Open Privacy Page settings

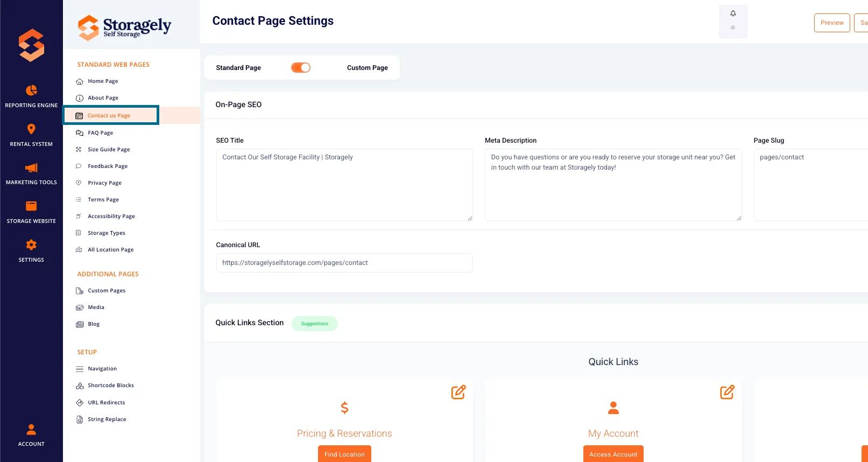point(104,183)
